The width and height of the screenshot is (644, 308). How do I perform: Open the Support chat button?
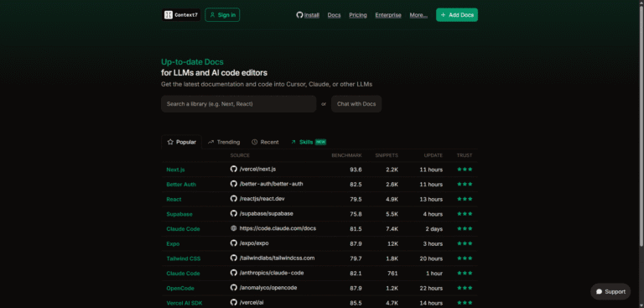(610, 291)
